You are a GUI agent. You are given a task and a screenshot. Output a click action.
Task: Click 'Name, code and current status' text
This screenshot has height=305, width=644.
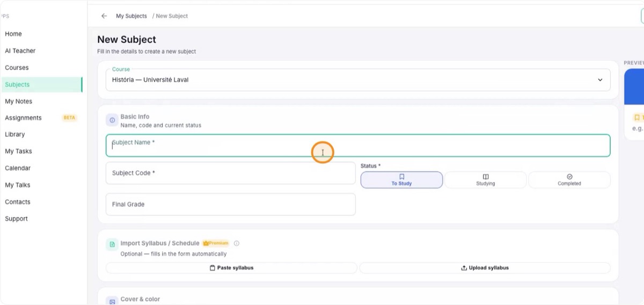[x=160, y=125]
